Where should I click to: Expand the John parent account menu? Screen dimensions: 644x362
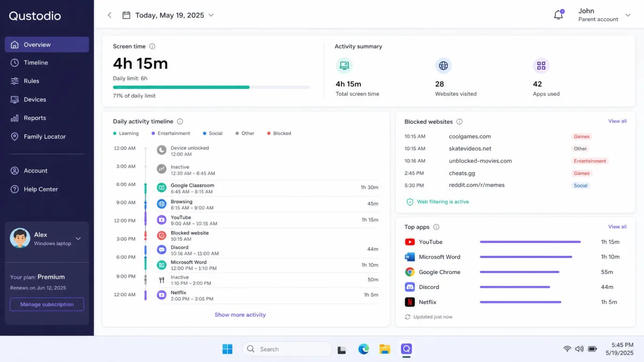628,15
